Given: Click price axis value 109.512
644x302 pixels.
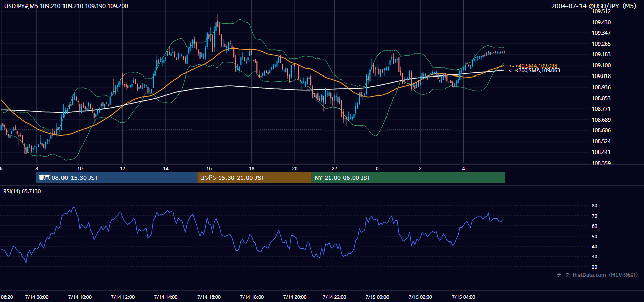Looking at the screenshot, I should 601,11.
